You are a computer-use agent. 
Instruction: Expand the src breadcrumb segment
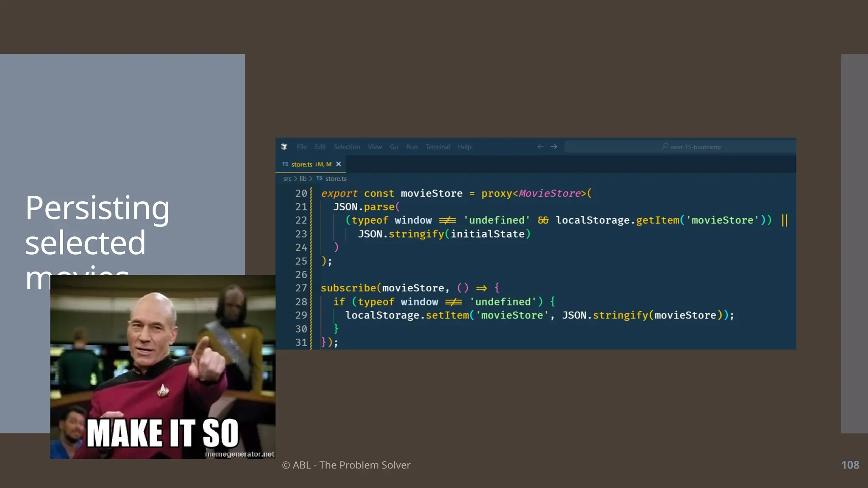point(287,179)
